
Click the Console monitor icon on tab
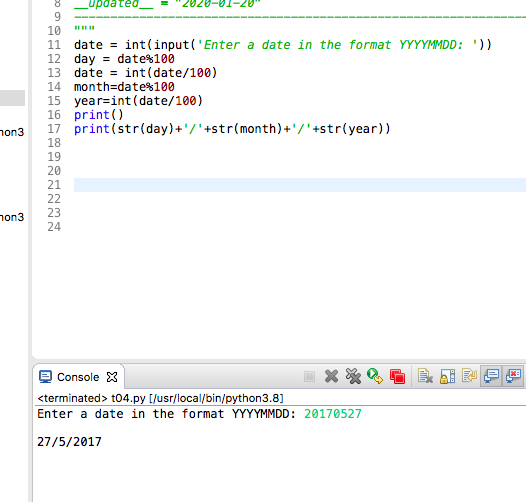(x=45, y=377)
